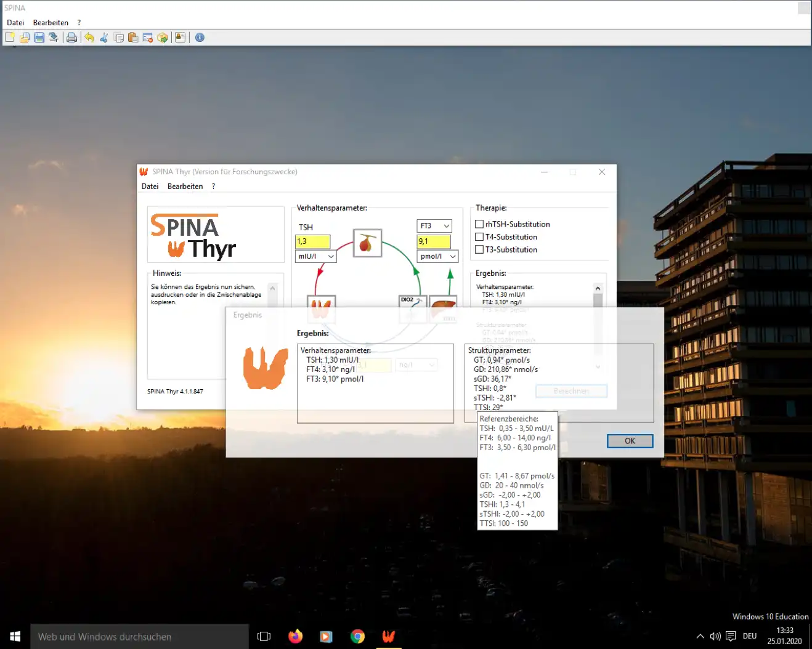Click the Hinweis panel scroll up arrow

272,288
